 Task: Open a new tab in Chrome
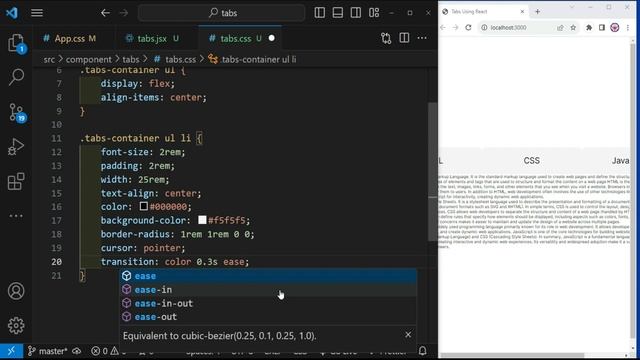(538, 12)
